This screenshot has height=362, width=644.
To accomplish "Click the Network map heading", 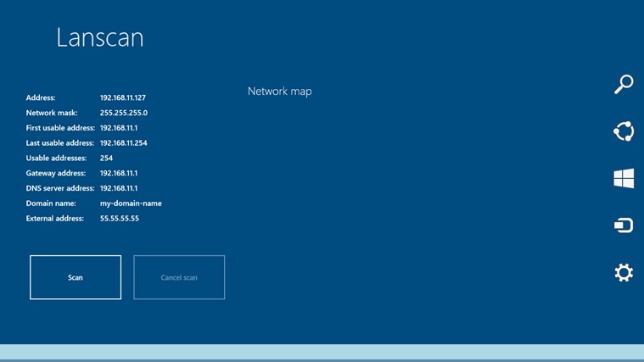I will pyautogui.click(x=280, y=91).
